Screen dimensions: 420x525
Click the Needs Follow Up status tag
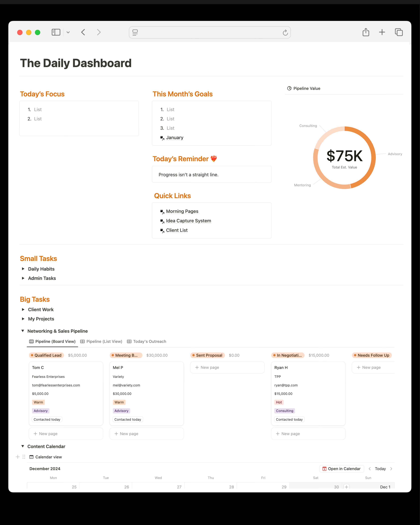[372, 355]
